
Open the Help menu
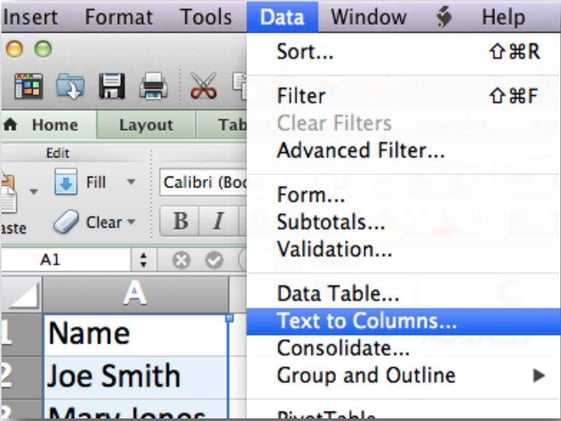click(x=503, y=17)
